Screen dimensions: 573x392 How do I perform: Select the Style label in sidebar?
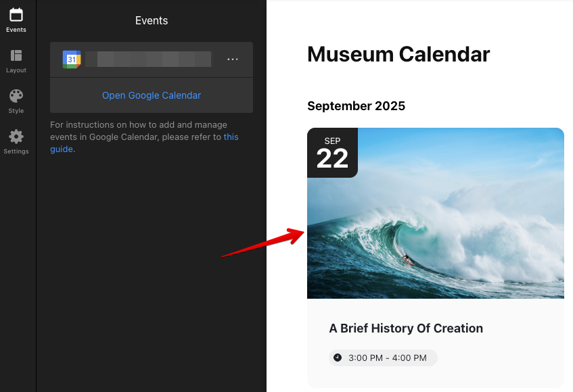pos(16,111)
